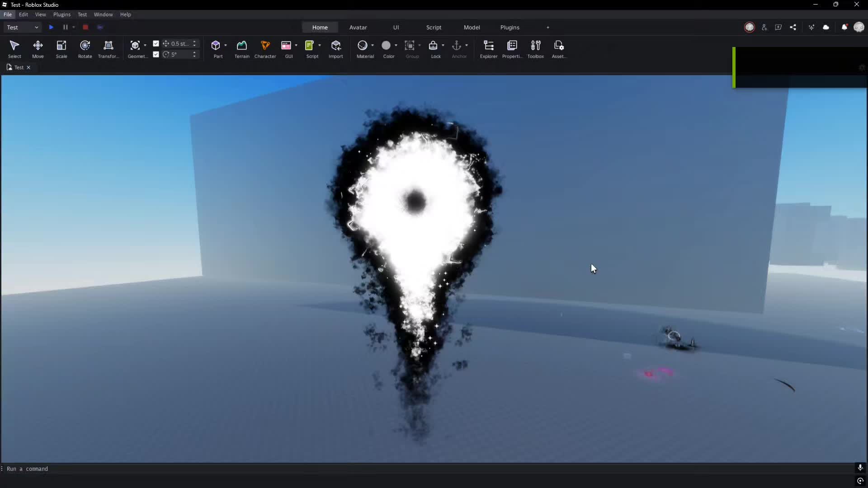
Task: Click the share icon in top bar
Action: click(793, 28)
